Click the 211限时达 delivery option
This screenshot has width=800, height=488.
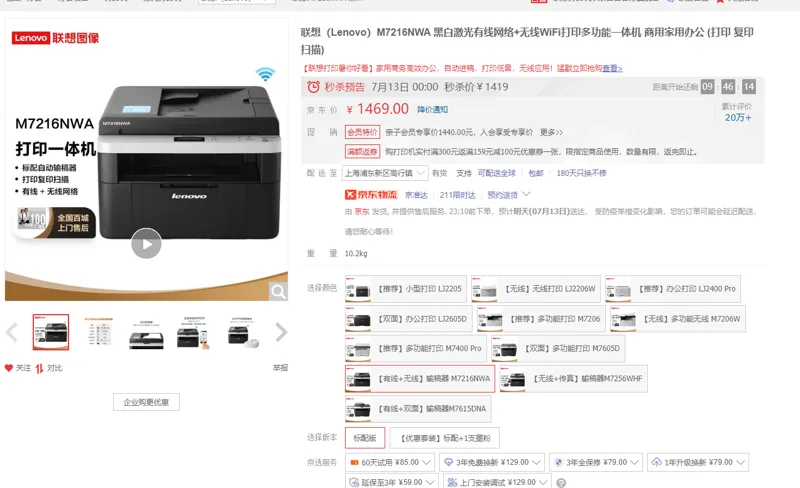(x=457, y=195)
